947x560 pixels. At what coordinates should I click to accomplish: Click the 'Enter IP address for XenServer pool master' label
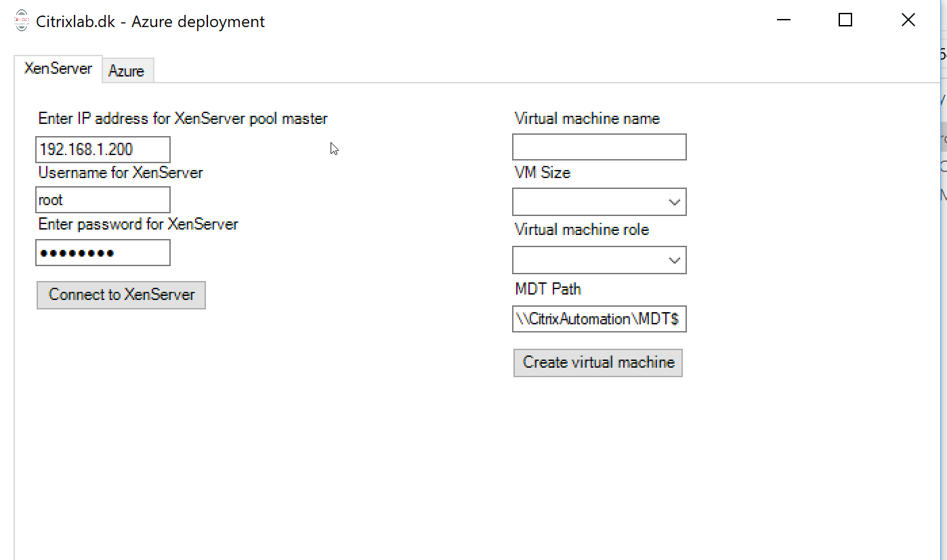[183, 119]
